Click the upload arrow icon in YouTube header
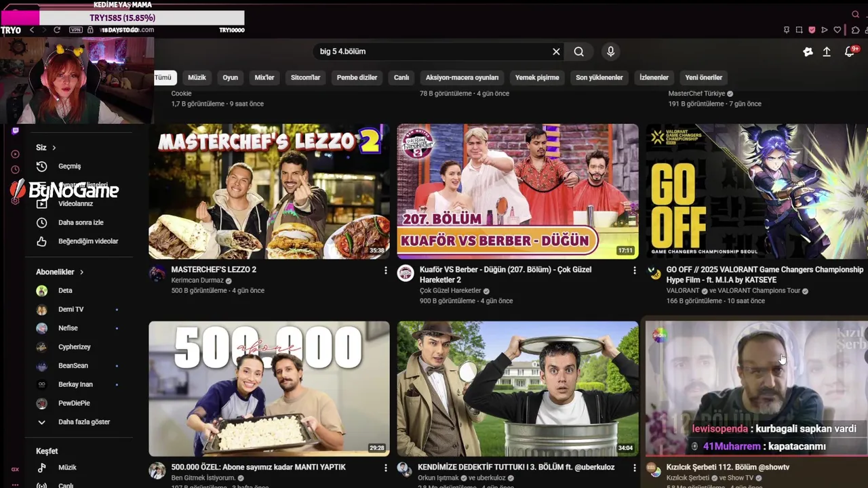Screen dimensions: 868x488 coord(827,52)
